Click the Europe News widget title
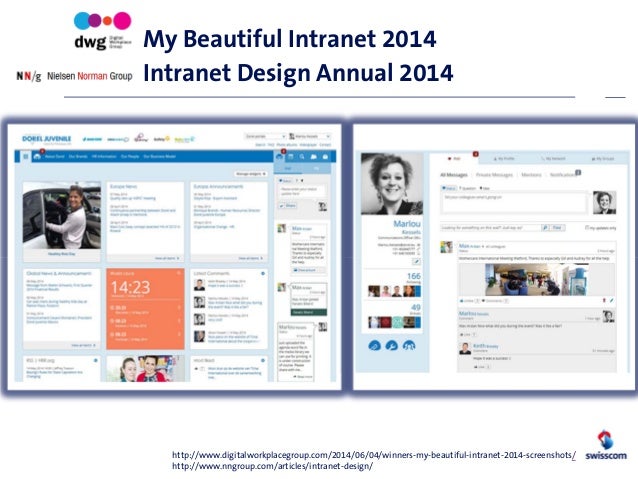Image resolution: width=638 pixels, height=479 pixels. [124, 186]
